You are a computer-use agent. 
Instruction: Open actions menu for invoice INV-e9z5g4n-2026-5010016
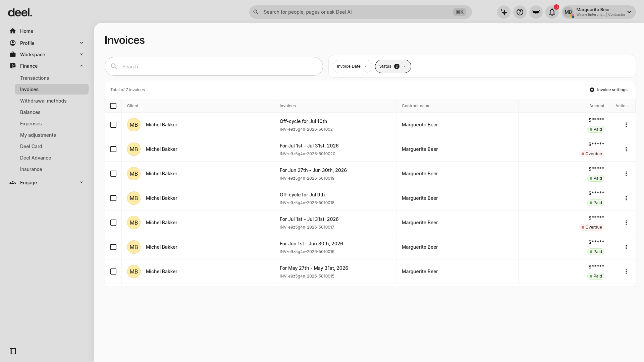coord(626,247)
